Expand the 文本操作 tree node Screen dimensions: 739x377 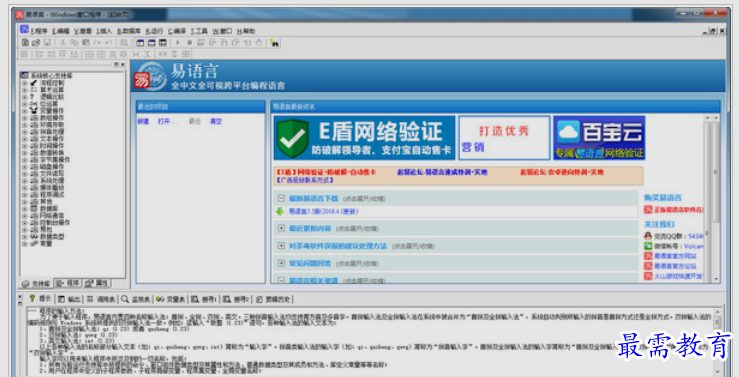click(25, 139)
